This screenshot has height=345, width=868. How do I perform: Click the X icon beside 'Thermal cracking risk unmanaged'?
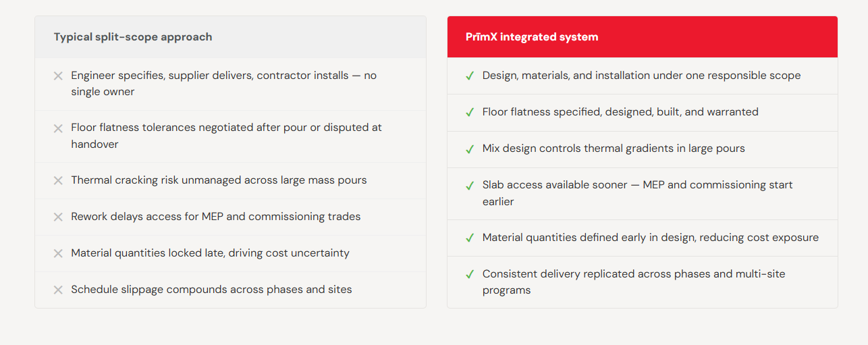[x=58, y=181]
